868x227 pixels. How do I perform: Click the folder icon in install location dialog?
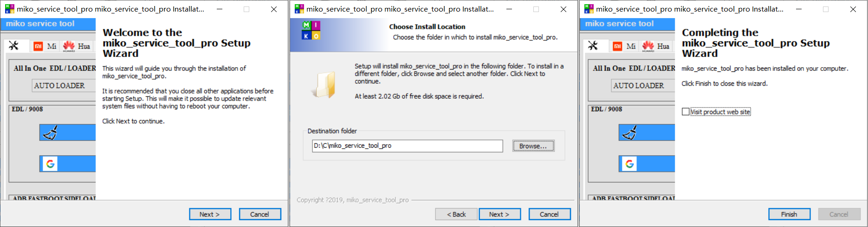point(324,85)
